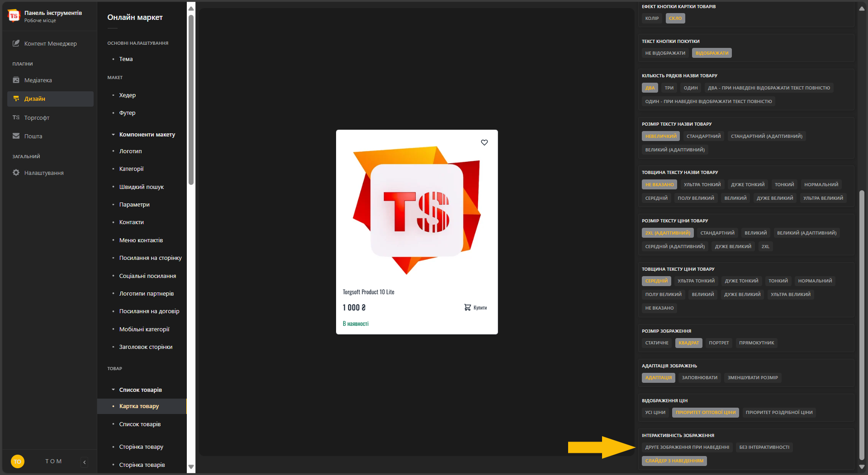Screen dimensions: 868x475
Task: Select КВАДРАТ image size option
Action: 689,343
